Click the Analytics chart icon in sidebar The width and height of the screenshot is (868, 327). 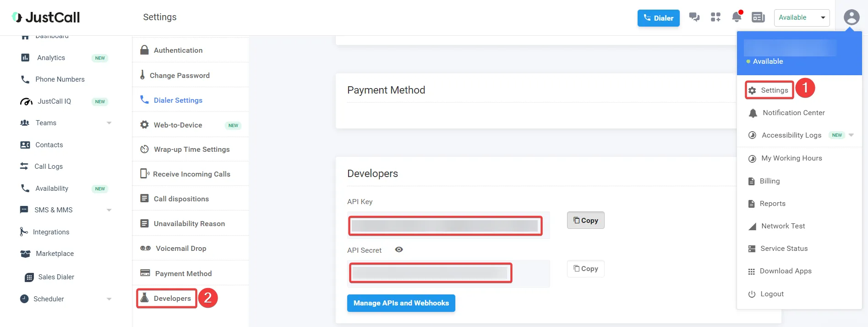tap(25, 58)
